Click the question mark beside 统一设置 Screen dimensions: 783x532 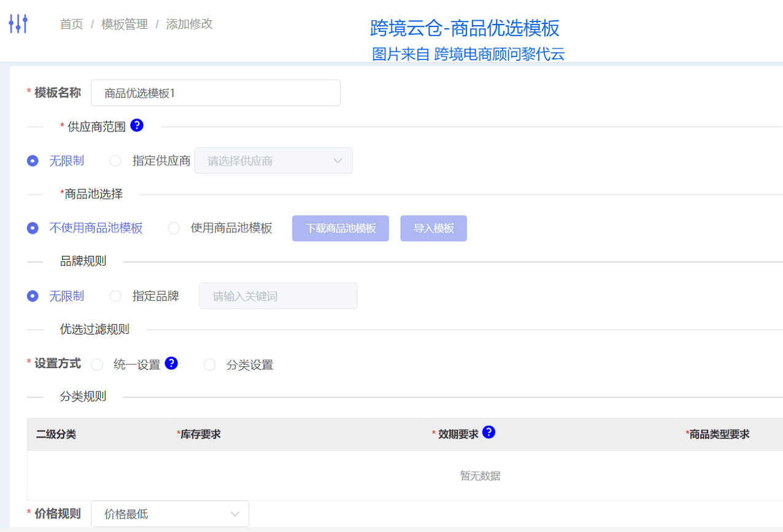click(171, 363)
